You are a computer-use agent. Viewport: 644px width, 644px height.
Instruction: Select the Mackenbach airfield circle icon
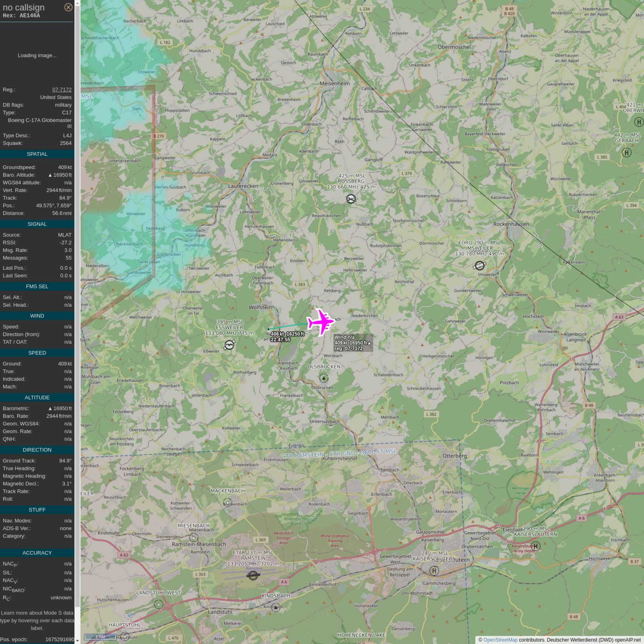(227, 503)
